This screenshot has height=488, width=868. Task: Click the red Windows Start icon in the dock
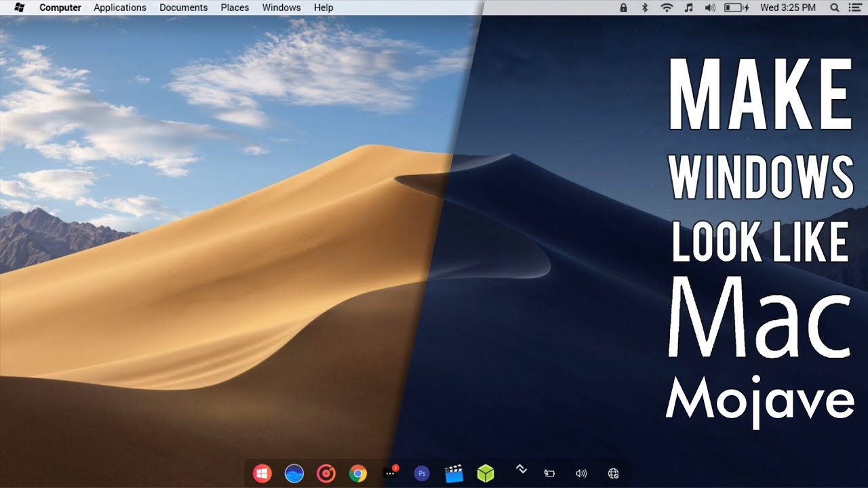click(x=262, y=473)
